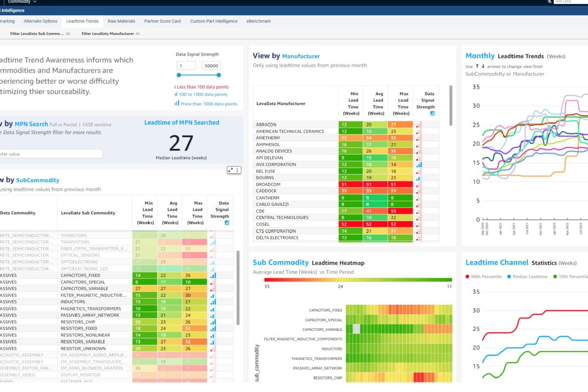This screenshot has height=392, width=588.
Task: Toggle the 90th Percentile legend item
Action: pyautogui.click(x=485, y=277)
